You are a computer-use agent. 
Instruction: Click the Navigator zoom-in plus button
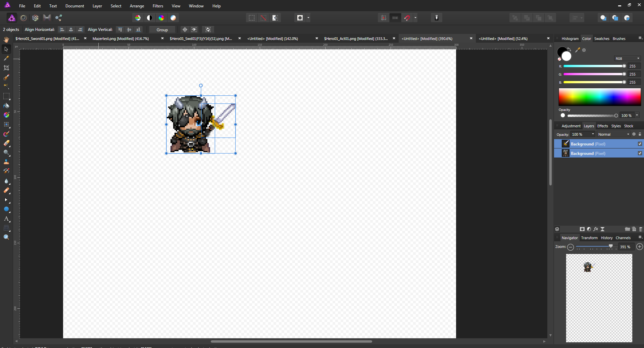coord(640,247)
